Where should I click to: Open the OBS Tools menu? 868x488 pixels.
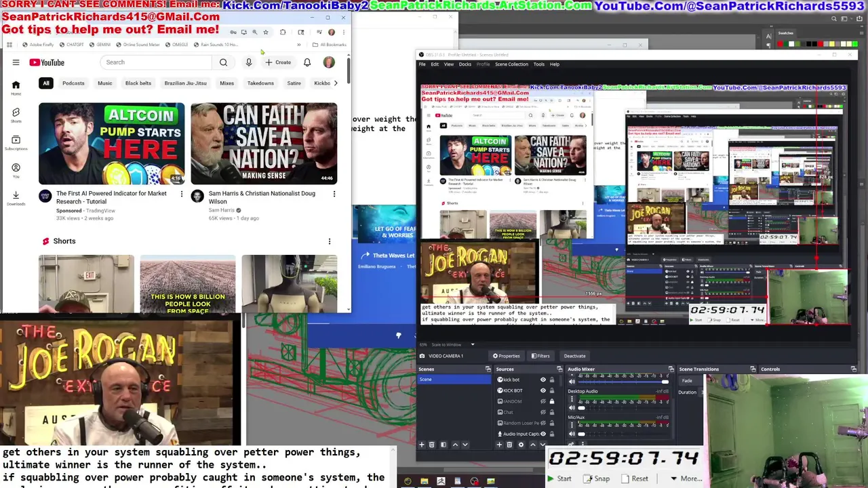pyautogui.click(x=539, y=64)
